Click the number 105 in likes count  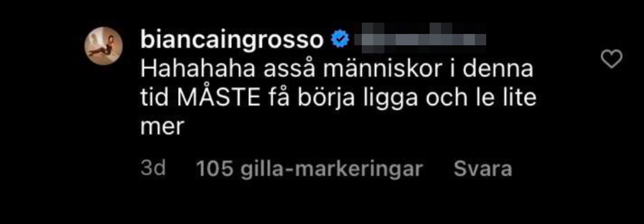[214, 170]
